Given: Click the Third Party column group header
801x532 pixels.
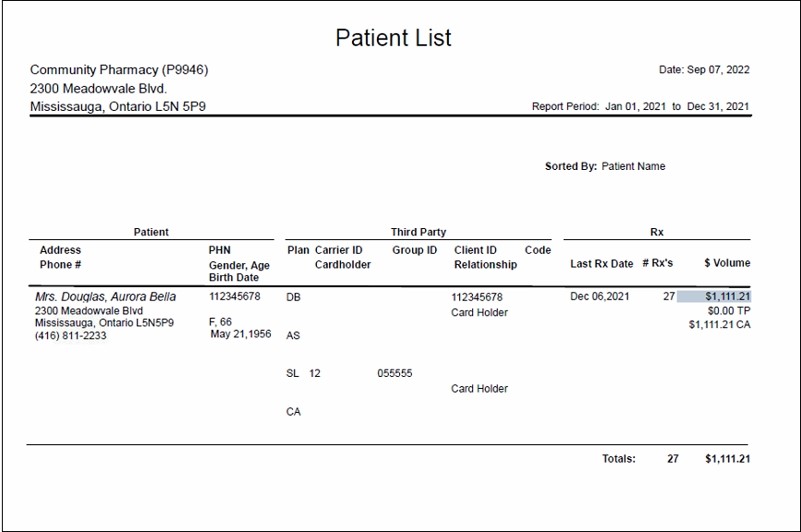Looking at the screenshot, I should [418, 233].
